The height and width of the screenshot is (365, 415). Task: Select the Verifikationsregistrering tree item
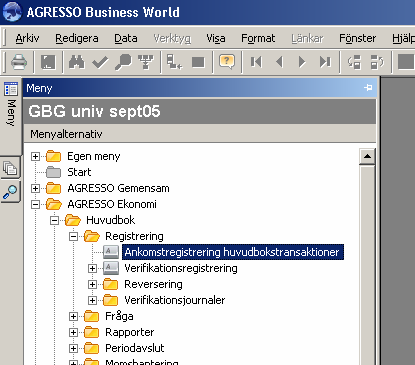pyautogui.click(x=181, y=268)
